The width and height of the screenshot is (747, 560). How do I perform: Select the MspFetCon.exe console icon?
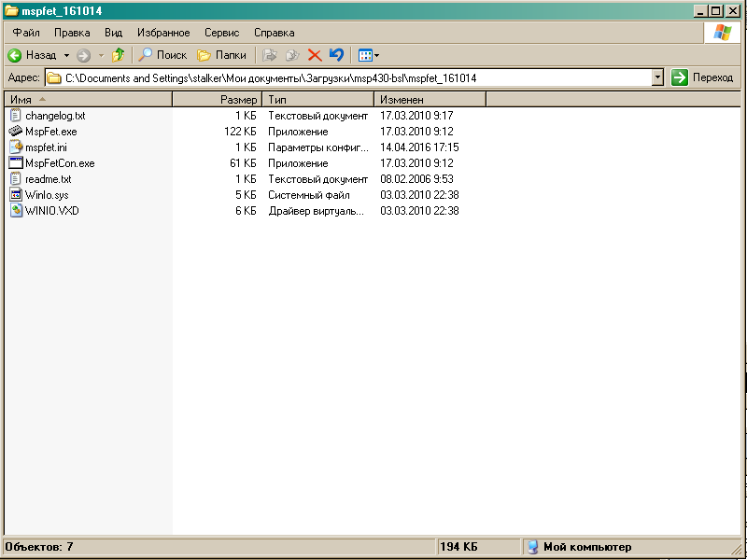16,162
